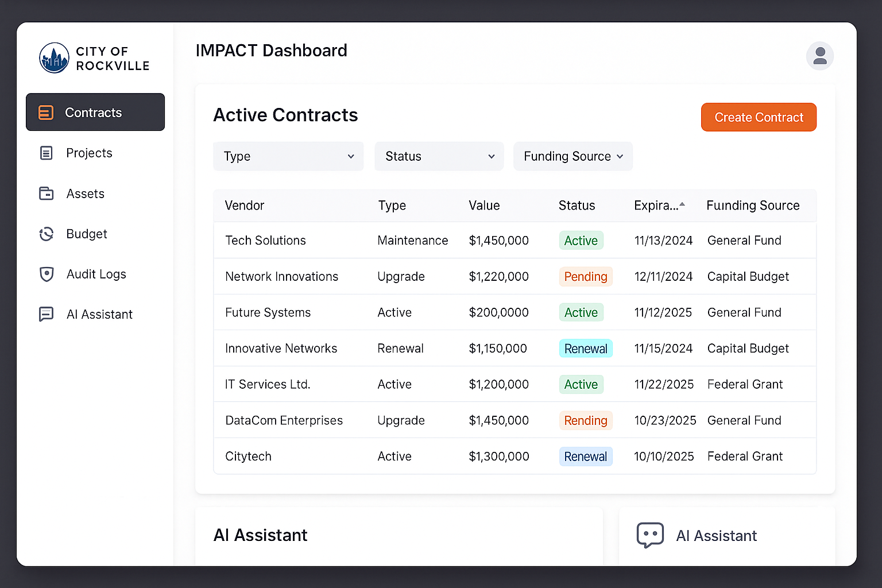
Task: Select the Tech Solutions vendor row
Action: coord(265,241)
